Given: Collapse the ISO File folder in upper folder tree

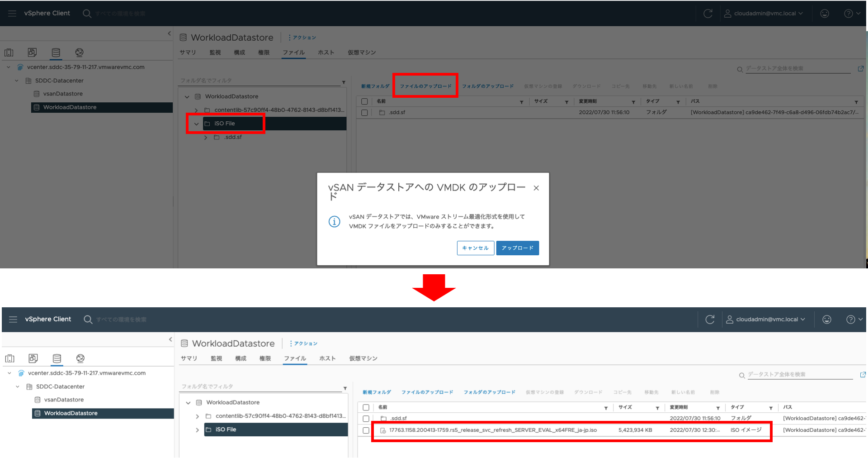Looking at the screenshot, I should (196, 124).
